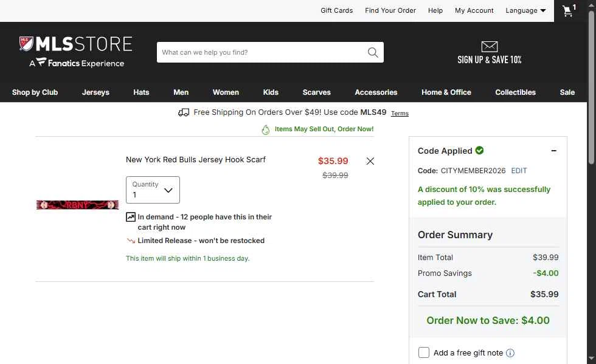Open the Women menu
596x364 pixels.
[226, 92]
